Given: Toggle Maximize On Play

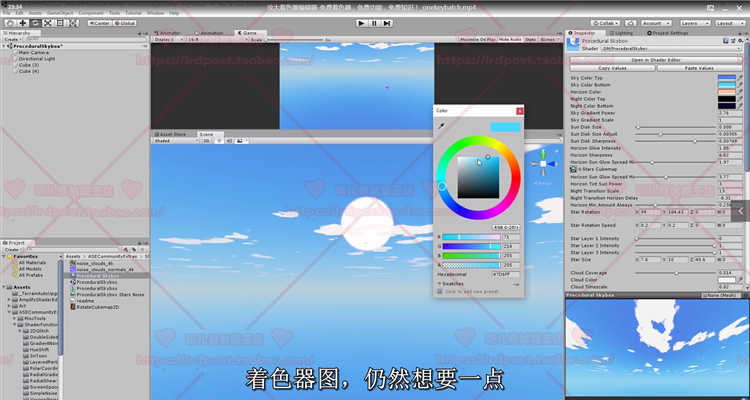Looking at the screenshot, I should tap(478, 39).
